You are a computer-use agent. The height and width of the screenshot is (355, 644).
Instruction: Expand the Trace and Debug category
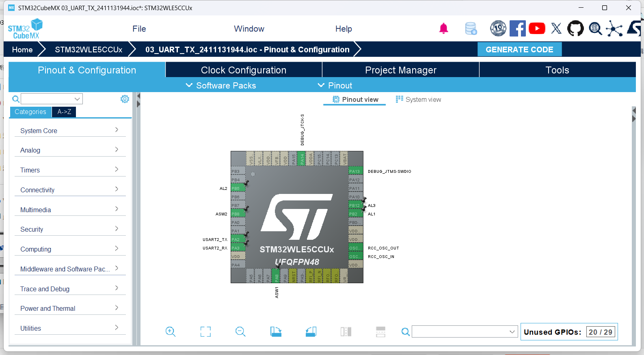pos(70,288)
